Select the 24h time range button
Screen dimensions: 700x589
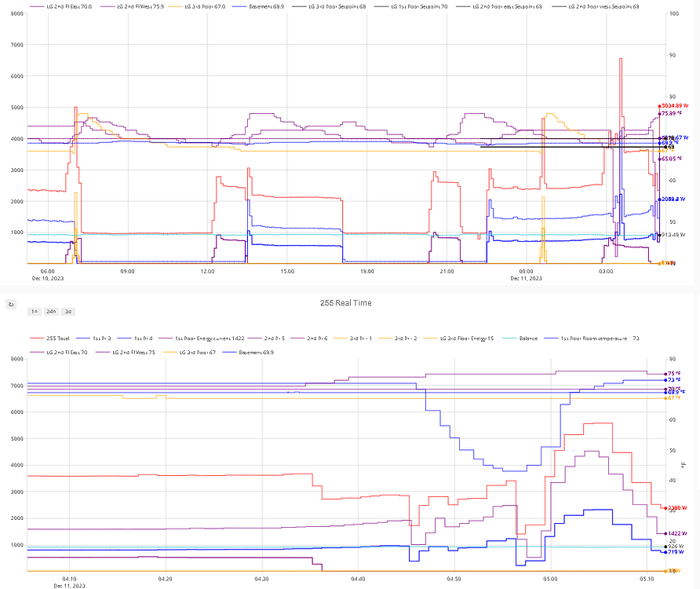[x=51, y=312]
